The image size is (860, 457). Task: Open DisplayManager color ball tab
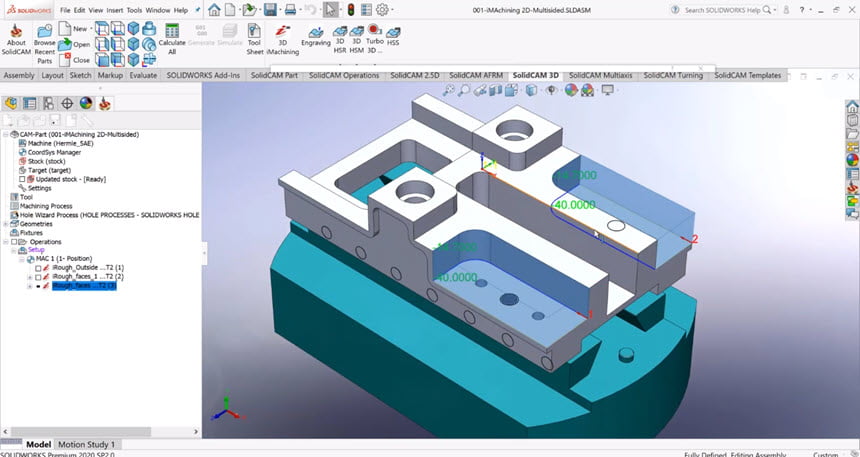click(86, 103)
